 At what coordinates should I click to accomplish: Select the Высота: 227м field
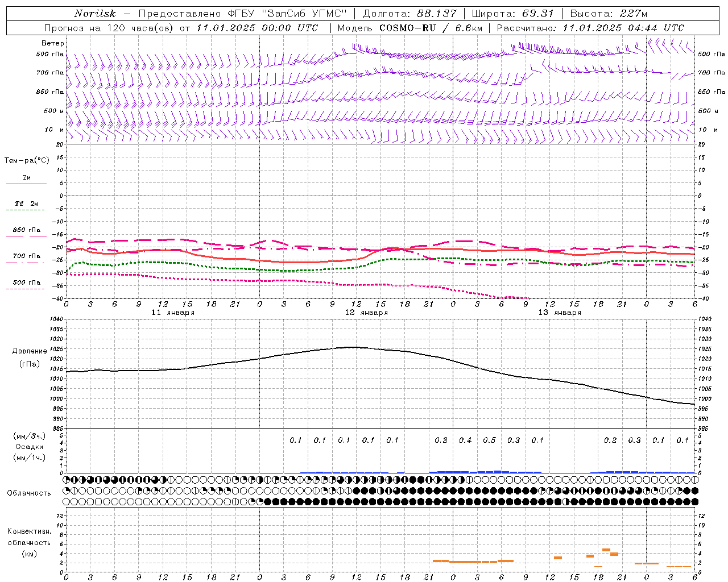609,14
